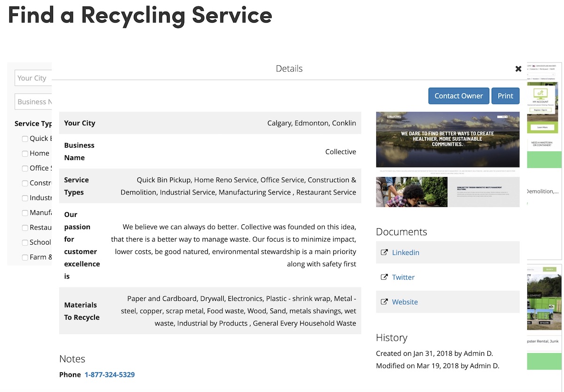This screenshot has height=392, width=564.
Task: Focus the Your City search field
Action: click(33, 78)
